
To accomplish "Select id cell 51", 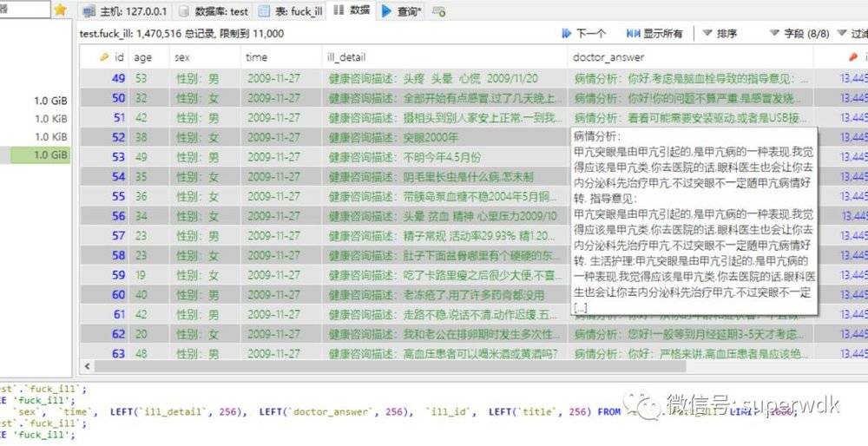I will 105,118.
